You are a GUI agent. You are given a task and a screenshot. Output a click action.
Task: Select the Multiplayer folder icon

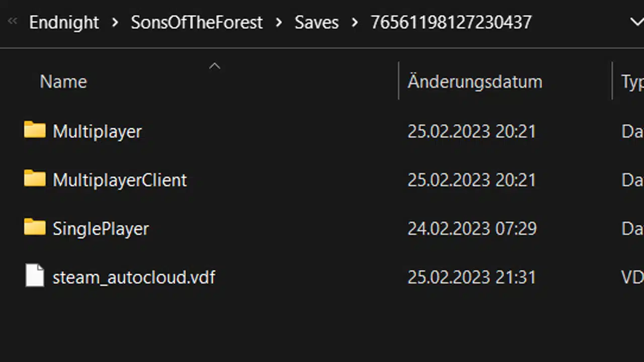click(x=35, y=130)
